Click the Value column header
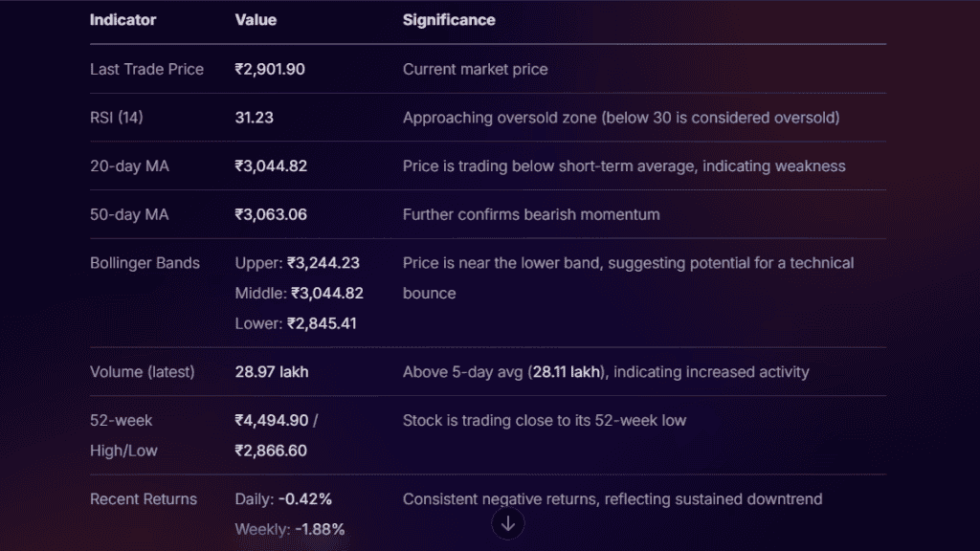This screenshot has width=980, height=551. [x=256, y=20]
